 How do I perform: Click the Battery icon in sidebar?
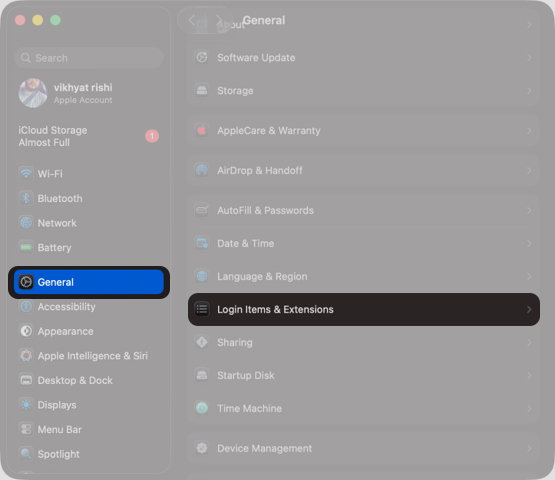point(26,247)
